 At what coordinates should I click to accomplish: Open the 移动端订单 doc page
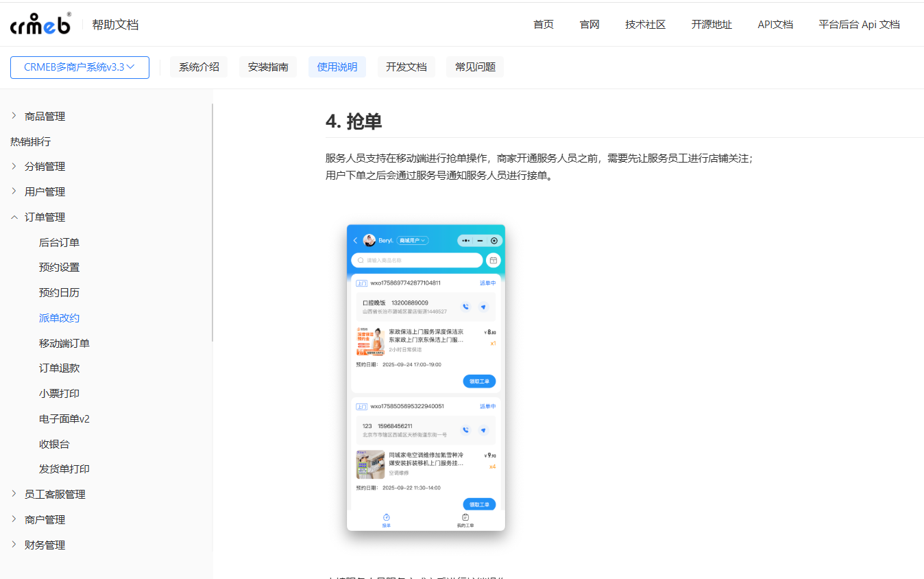pyautogui.click(x=64, y=344)
